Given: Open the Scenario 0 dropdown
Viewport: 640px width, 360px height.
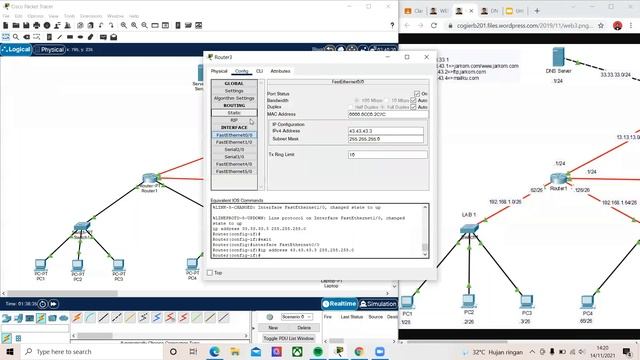Looking at the screenshot, I should click(x=297, y=317).
